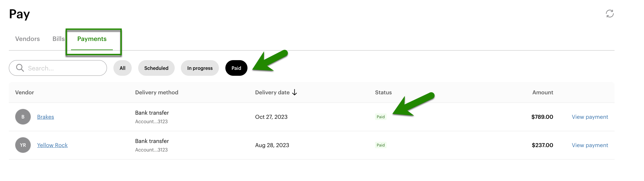Sort by the Amount column header

pyautogui.click(x=542, y=92)
